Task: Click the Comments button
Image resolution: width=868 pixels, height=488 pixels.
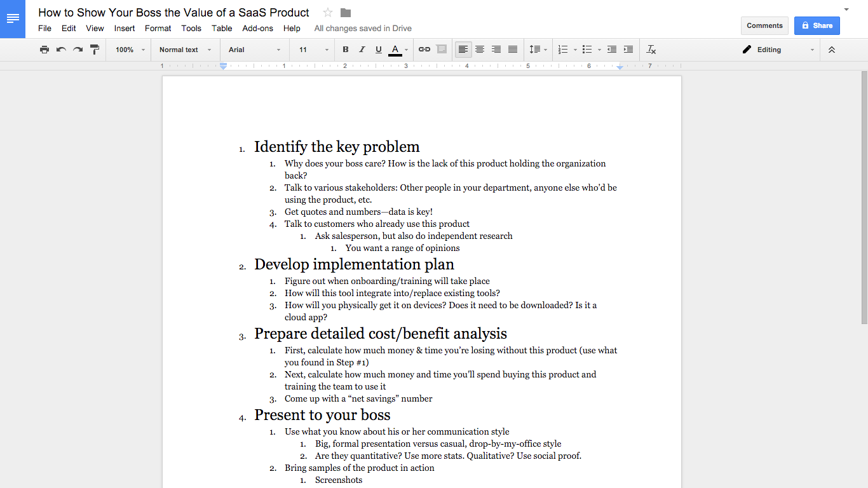Action: pyautogui.click(x=764, y=25)
